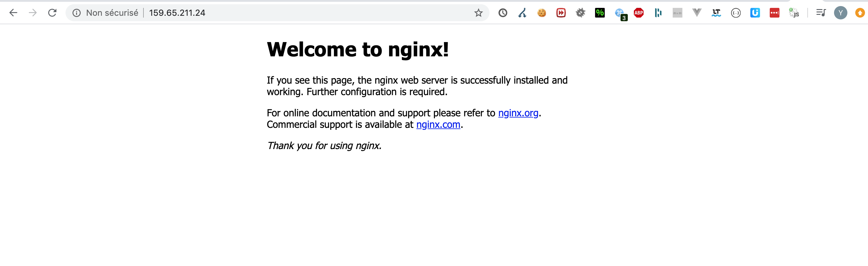The height and width of the screenshot is (266, 868).
Task: Open the gray gear bug extension
Action: 580,13
